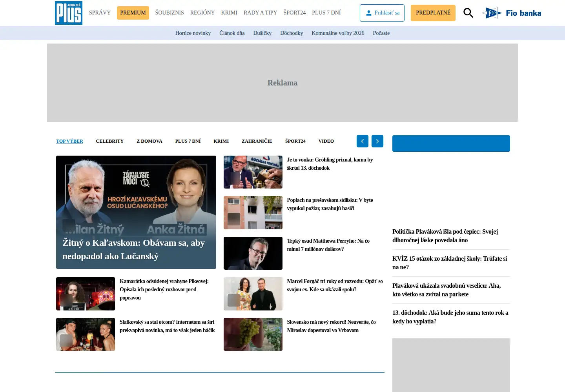This screenshot has width=565, height=392.
Task: Open the KRIMI item in top navigation
Action: click(229, 13)
